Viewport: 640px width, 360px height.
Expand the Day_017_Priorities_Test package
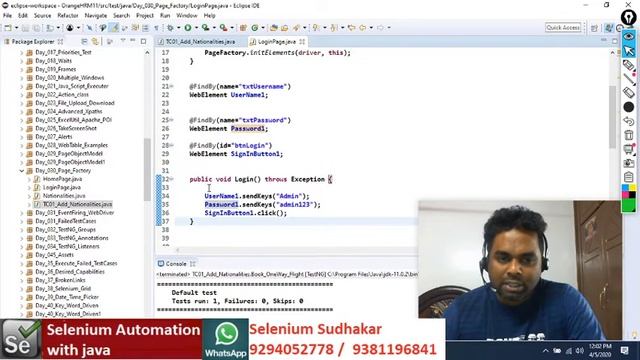tap(22, 53)
